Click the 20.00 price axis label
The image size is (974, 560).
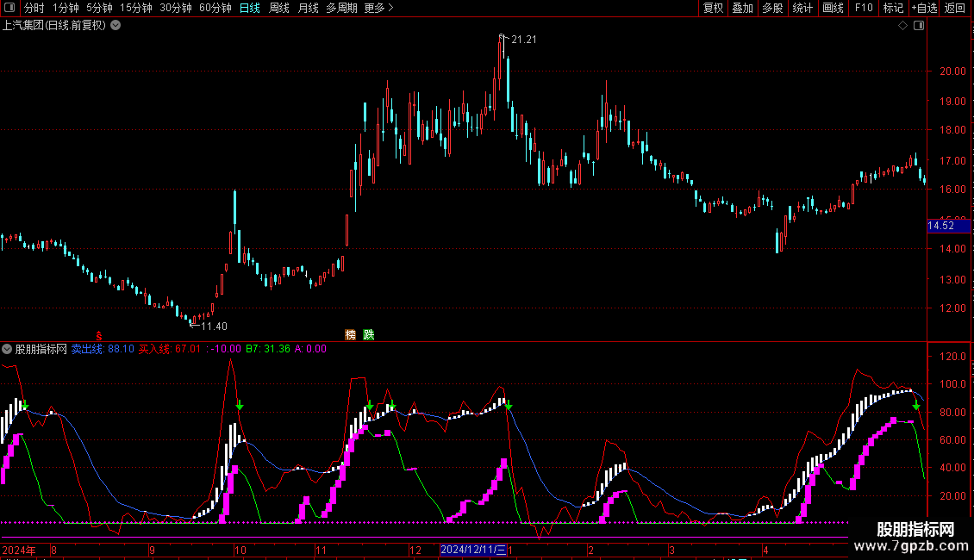952,72
